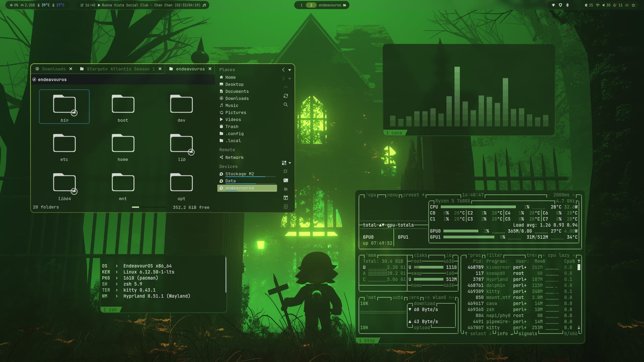Open the Stockage M2 device
Viewport: 644px width, 362px height.
point(239,174)
